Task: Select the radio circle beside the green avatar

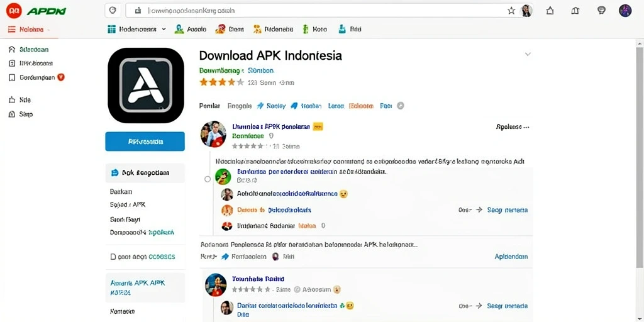Action: pyautogui.click(x=208, y=179)
